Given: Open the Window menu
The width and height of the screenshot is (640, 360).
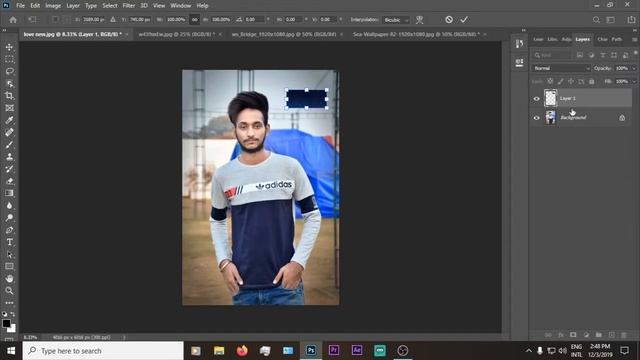Looking at the screenshot, I should (180, 6).
